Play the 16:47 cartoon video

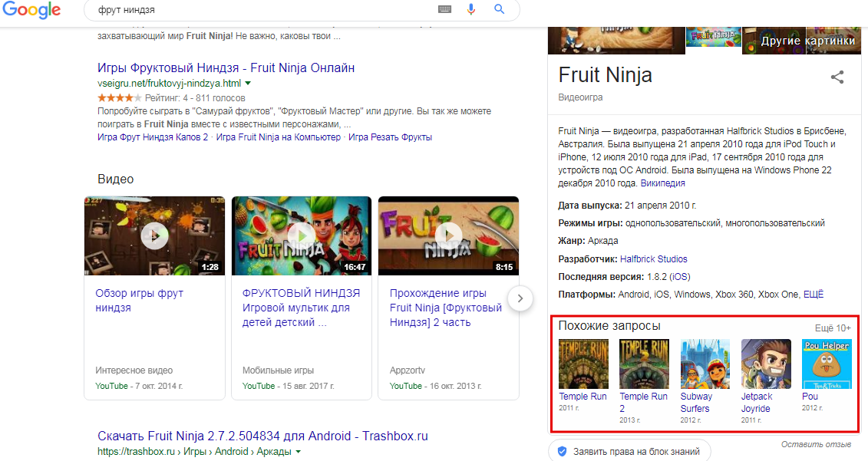[x=301, y=235]
